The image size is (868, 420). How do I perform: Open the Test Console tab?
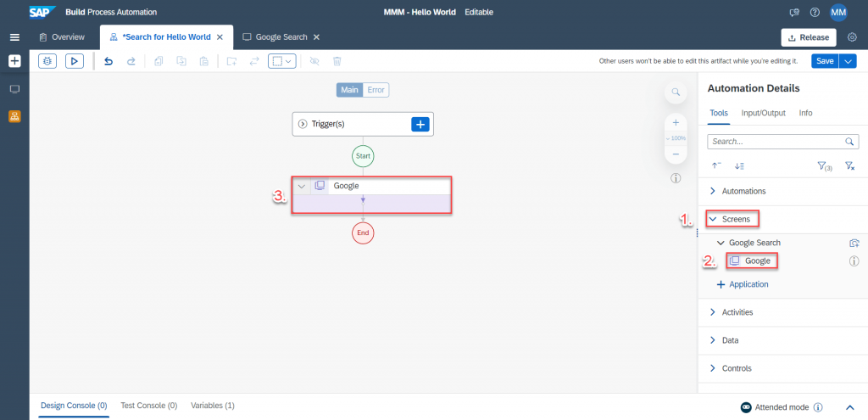(x=149, y=406)
